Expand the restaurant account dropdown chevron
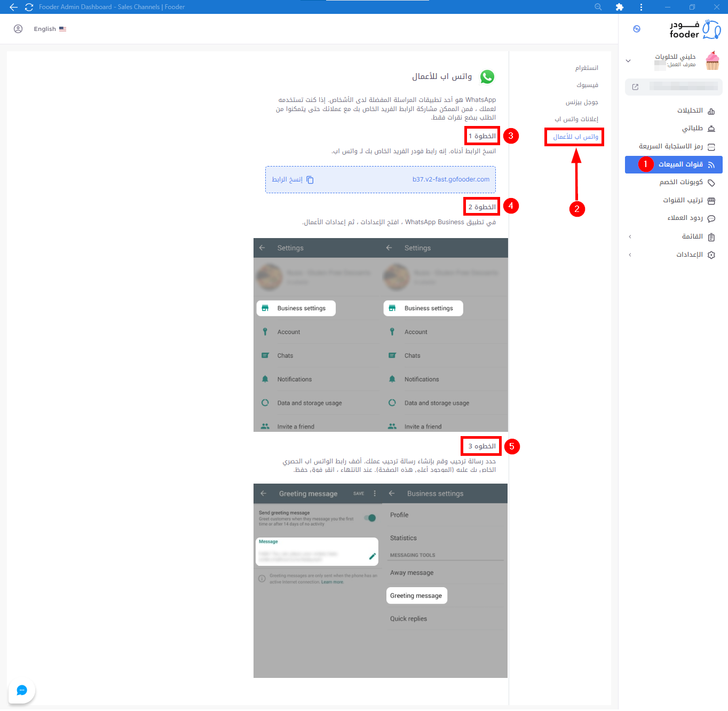This screenshot has height=711, width=728. coord(628,61)
